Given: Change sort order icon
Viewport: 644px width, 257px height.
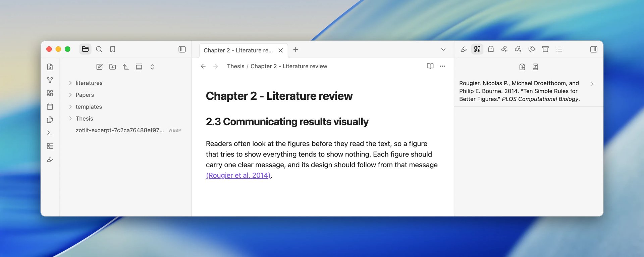Looking at the screenshot, I should click(x=126, y=67).
